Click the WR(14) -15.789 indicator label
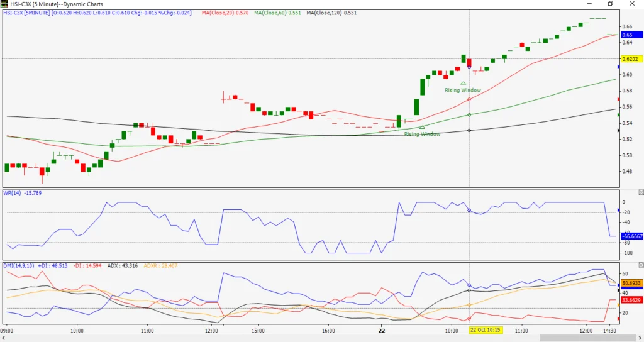Image resolution: width=644 pixels, height=342 pixels. pyautogui.click(x=23, y=192)
